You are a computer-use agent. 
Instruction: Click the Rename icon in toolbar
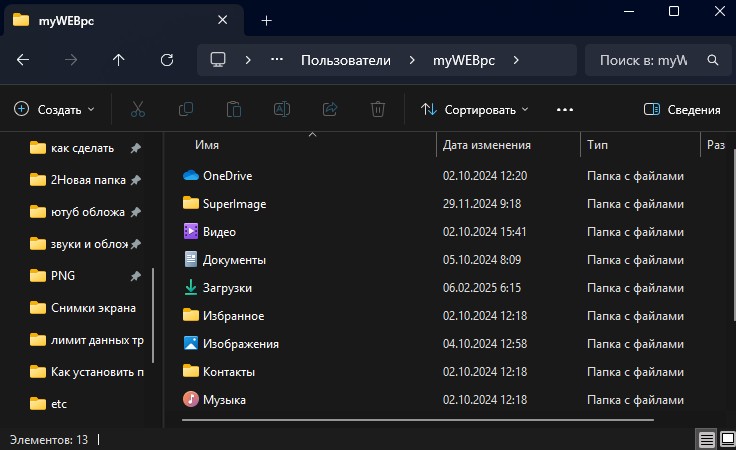point(282,109)
